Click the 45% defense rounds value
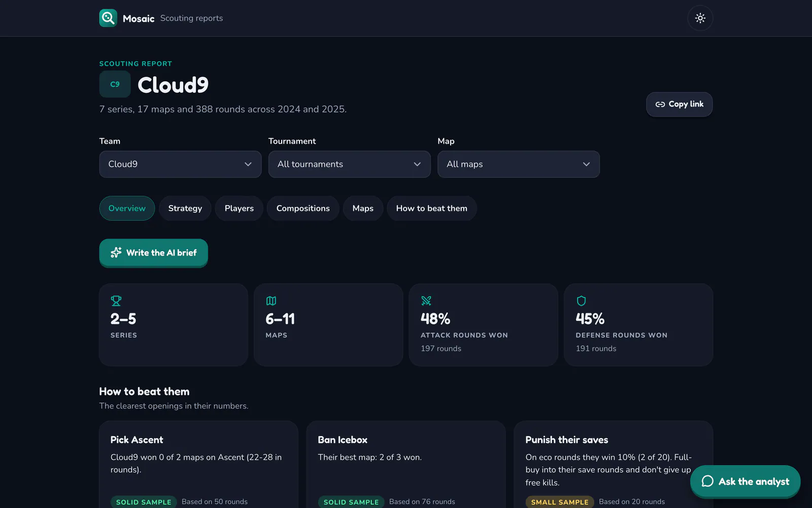This screenshot has height=508, width=812. click(x=590, y=319)
